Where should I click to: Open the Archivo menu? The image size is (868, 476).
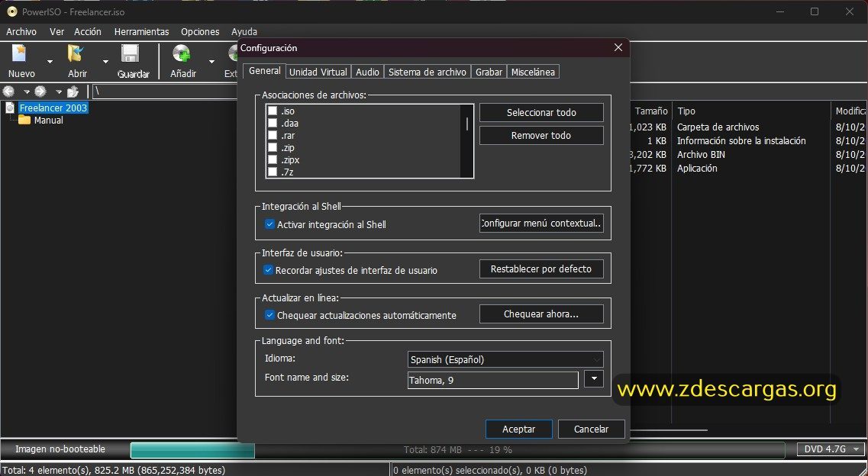[21, 31]
